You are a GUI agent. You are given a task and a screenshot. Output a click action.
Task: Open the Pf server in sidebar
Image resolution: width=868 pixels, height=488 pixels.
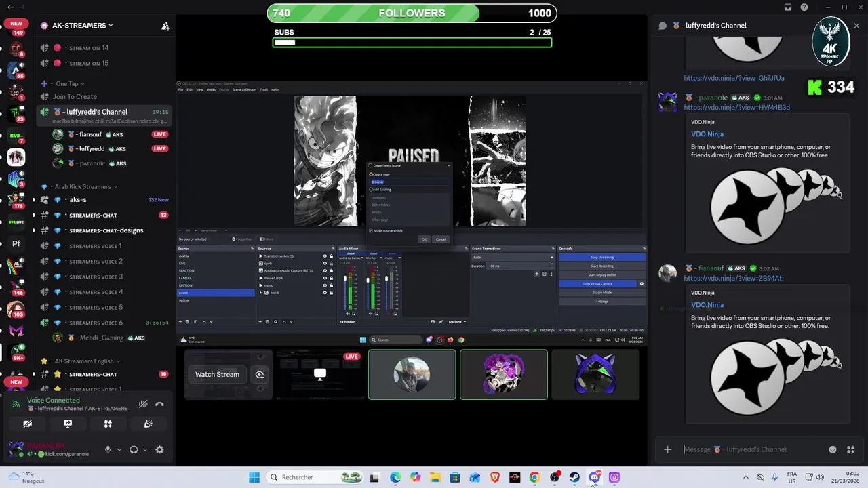(16, 244)
